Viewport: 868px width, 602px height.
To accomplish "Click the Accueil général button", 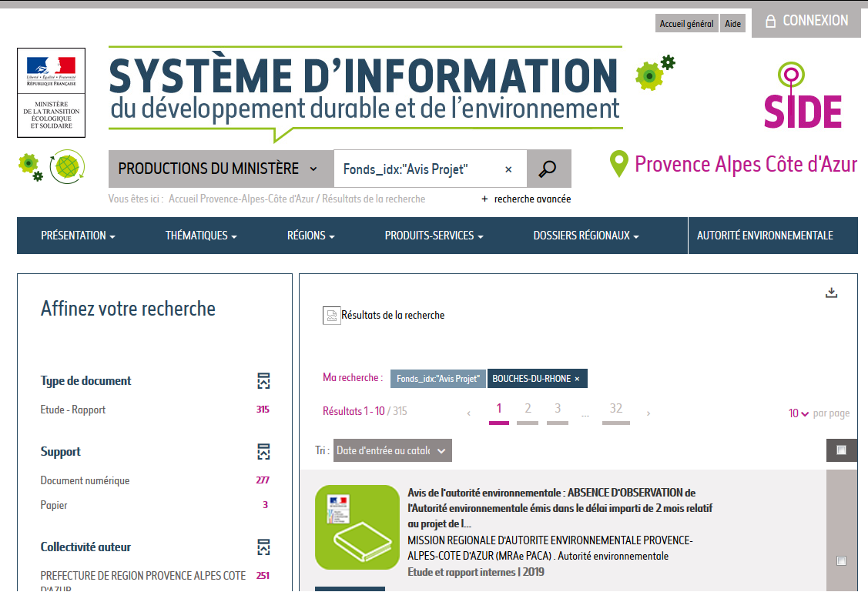I will pos(686,24).
